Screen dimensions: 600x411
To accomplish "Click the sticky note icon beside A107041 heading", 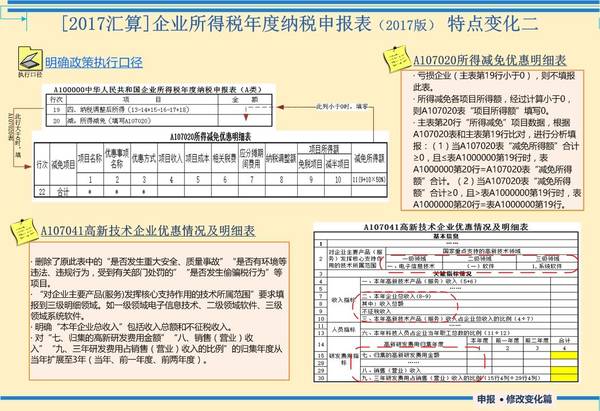I will (x=23, y=231).
